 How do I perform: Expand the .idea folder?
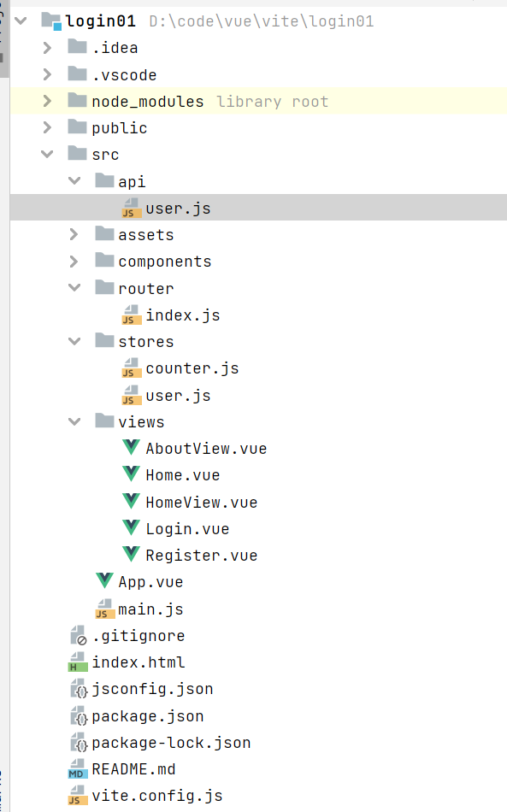point(47,48)
